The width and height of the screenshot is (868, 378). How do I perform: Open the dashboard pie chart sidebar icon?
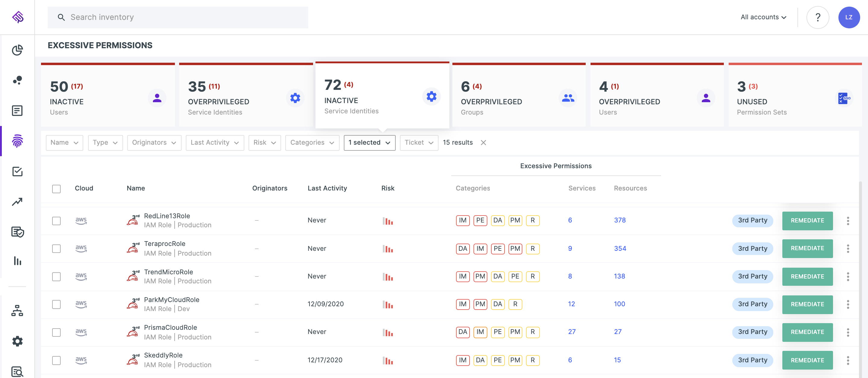coord(17,50)
